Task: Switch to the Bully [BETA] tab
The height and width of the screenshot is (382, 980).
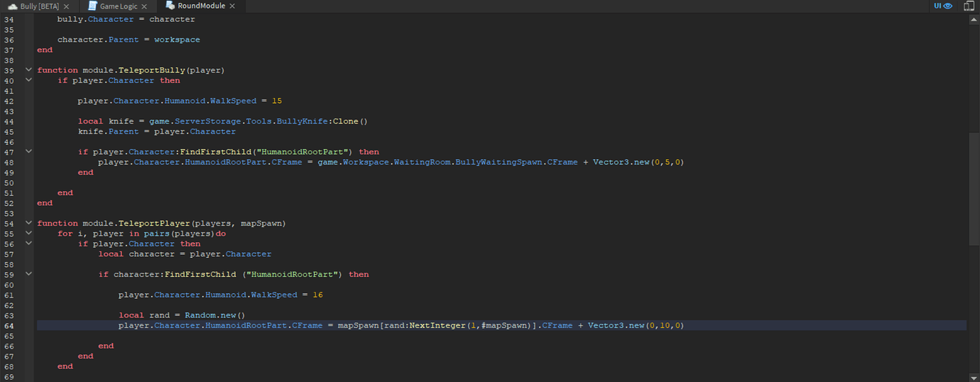Action: (40, 6)
